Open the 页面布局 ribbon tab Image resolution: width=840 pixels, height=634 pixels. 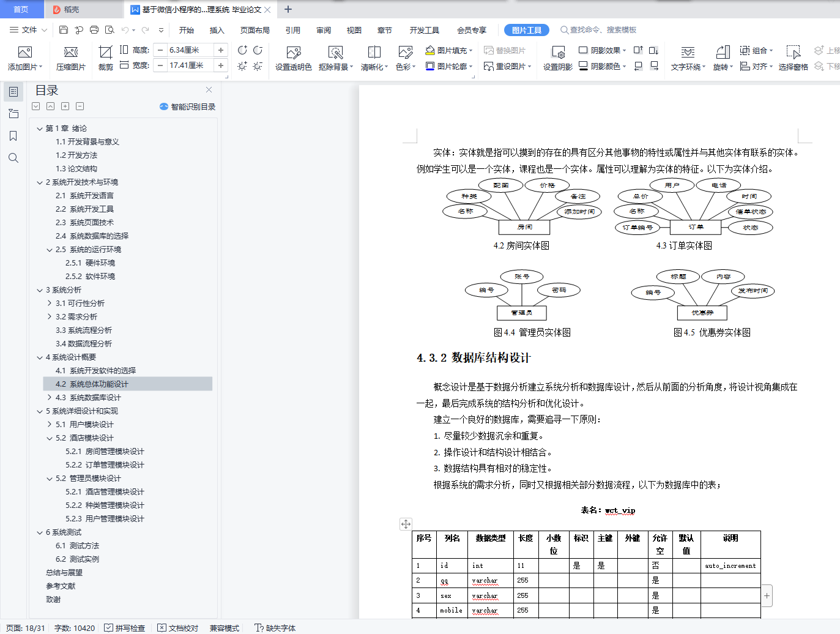coord(255,30)
